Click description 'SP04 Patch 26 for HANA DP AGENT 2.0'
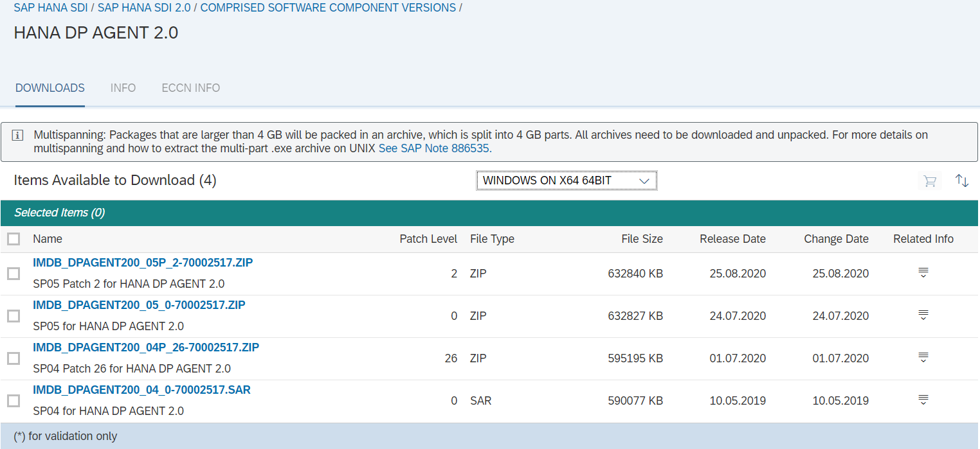This screenshot has width=980, height=449. pos(132,369)
